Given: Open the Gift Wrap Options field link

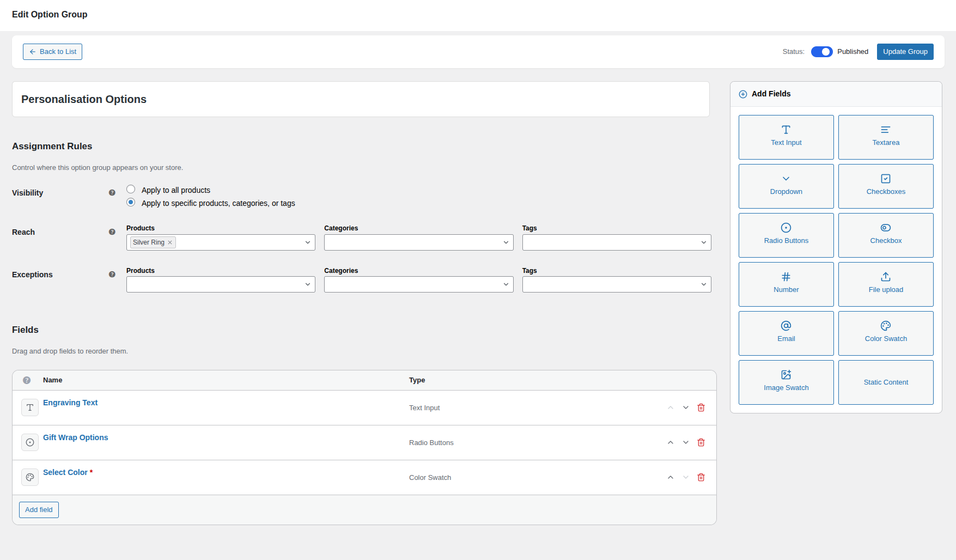Looking at the screenshot, I should [x=75, y=437].
